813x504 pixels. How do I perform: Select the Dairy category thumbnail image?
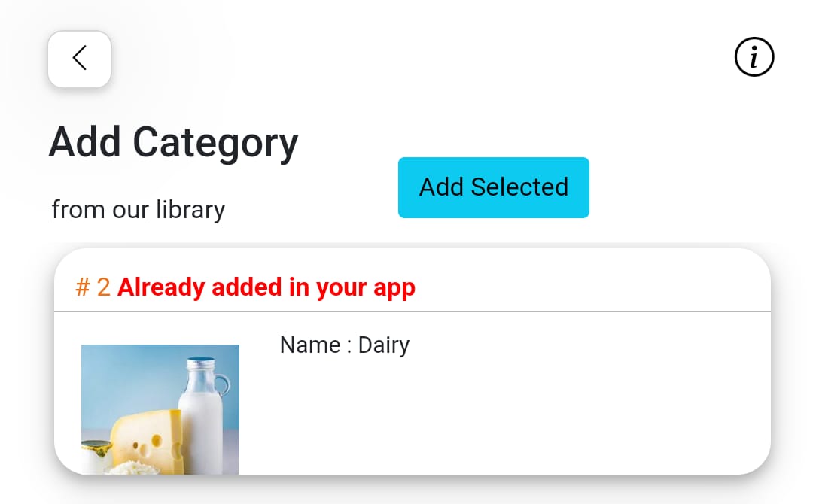tap(160, 409)
